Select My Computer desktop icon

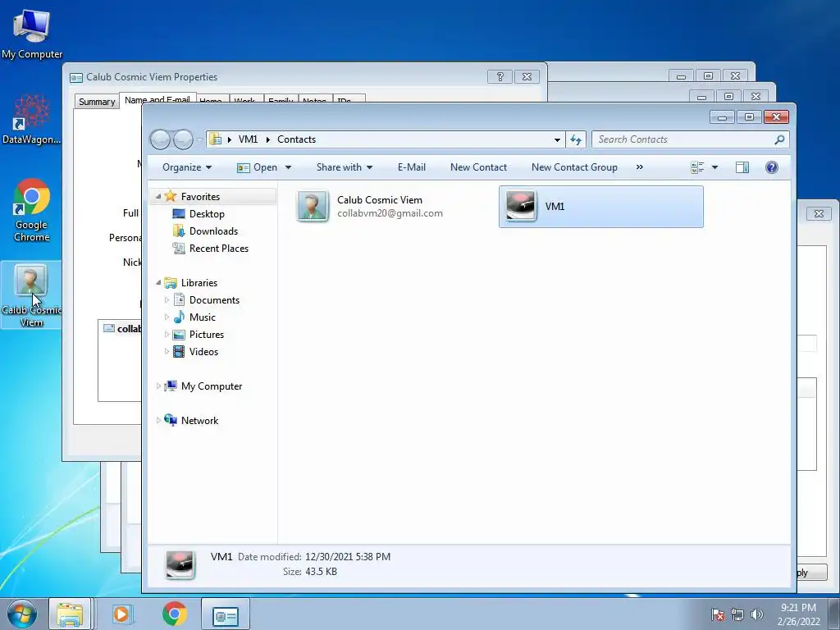pyautogui.click(x=32, y=34)
